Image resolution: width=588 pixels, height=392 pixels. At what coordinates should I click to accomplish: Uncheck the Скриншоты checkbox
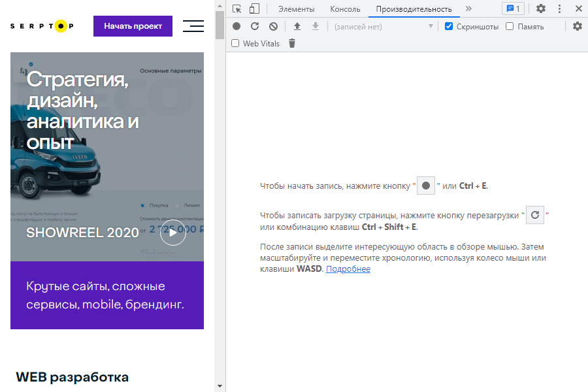pos(449,27)
